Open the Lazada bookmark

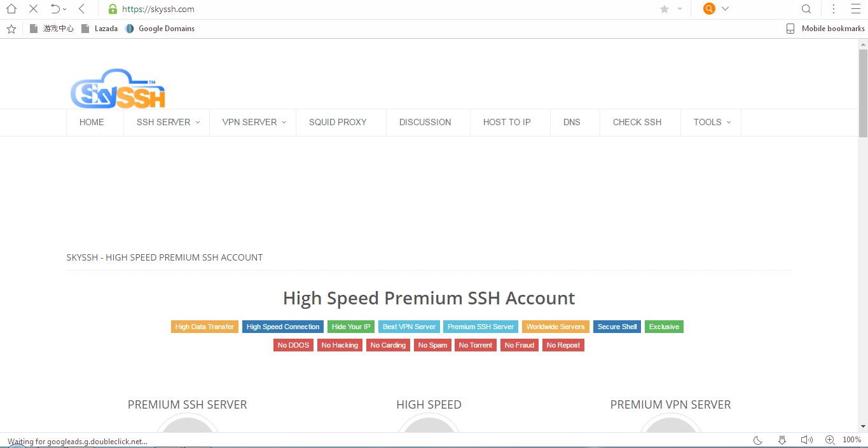click(x=99, y=29)
